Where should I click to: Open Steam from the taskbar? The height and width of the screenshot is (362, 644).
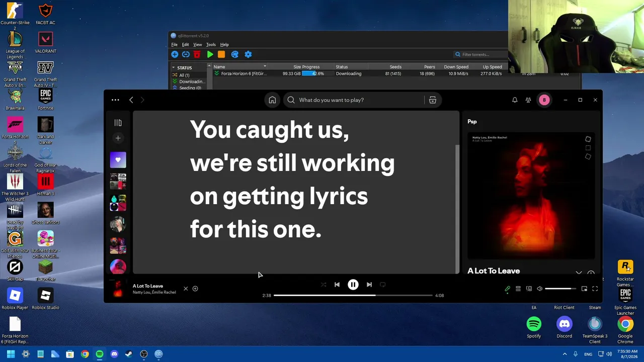point(129,354)
